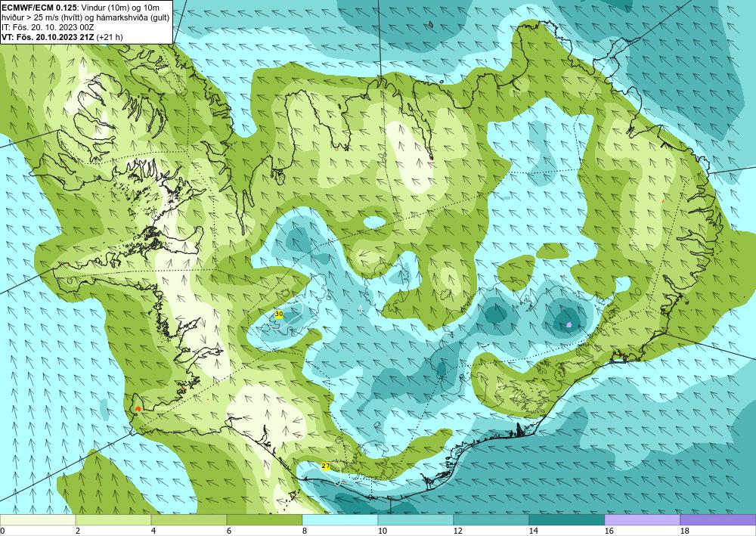Select the pale cream 0–2 legend swatch
756x536 pixels.
click(x=38, y=520)
